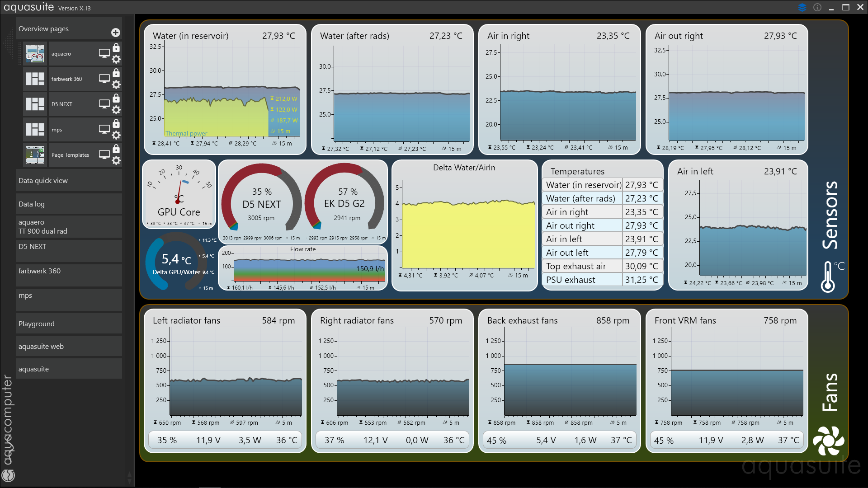Screen dimensions: 868x488
Task: Add a new overview page with plus icon
Action: pyautogui.click(x=116, y=33)
